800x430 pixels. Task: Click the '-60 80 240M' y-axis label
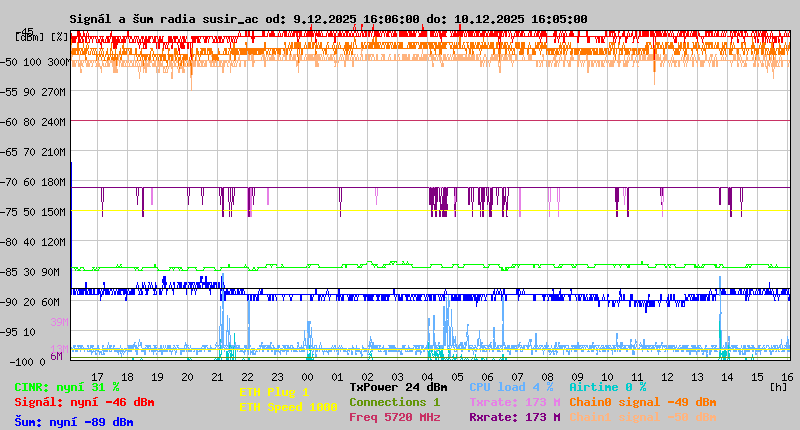33,122
